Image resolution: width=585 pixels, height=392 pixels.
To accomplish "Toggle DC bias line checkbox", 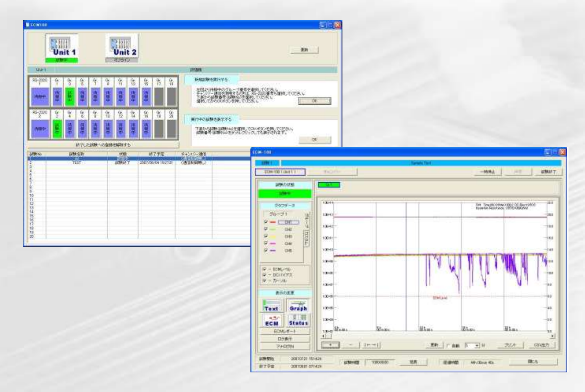I will point(265,275).
